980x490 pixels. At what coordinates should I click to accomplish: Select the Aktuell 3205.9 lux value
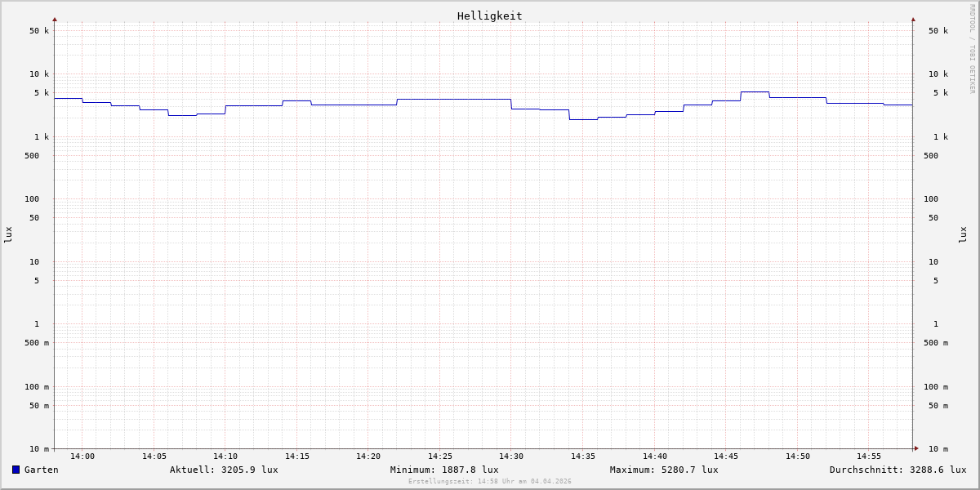point(224,470)
